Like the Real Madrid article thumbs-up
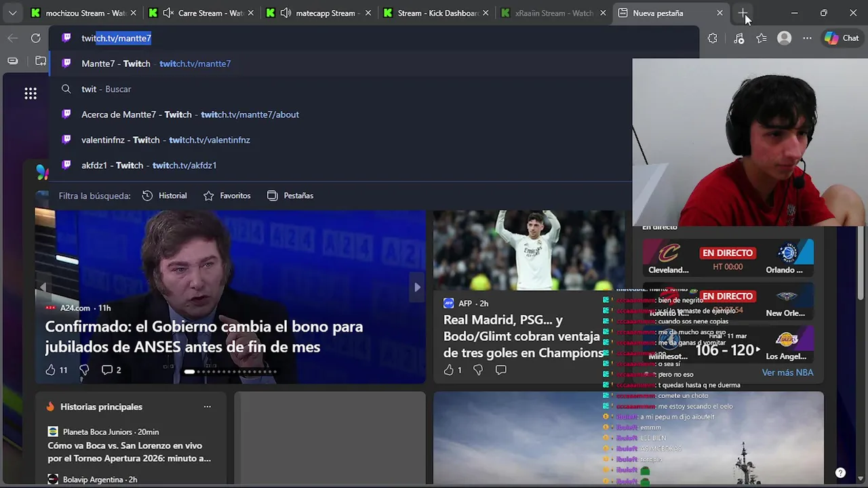The image size is (868, 488). (x=448, y=369)
